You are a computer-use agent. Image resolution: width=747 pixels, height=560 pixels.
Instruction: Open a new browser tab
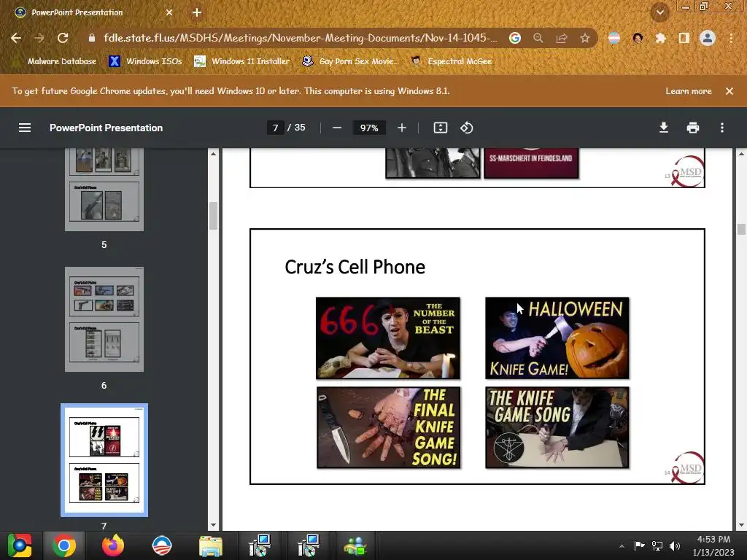pos(197,12)
